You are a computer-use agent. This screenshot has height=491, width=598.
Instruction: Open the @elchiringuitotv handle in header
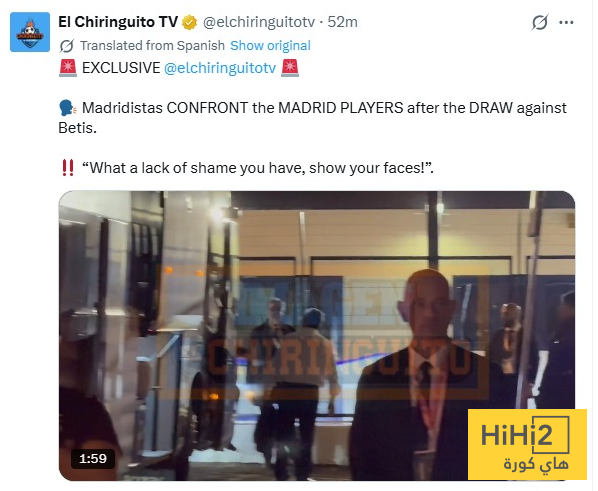pyautogui.click(x=259, y=22)
